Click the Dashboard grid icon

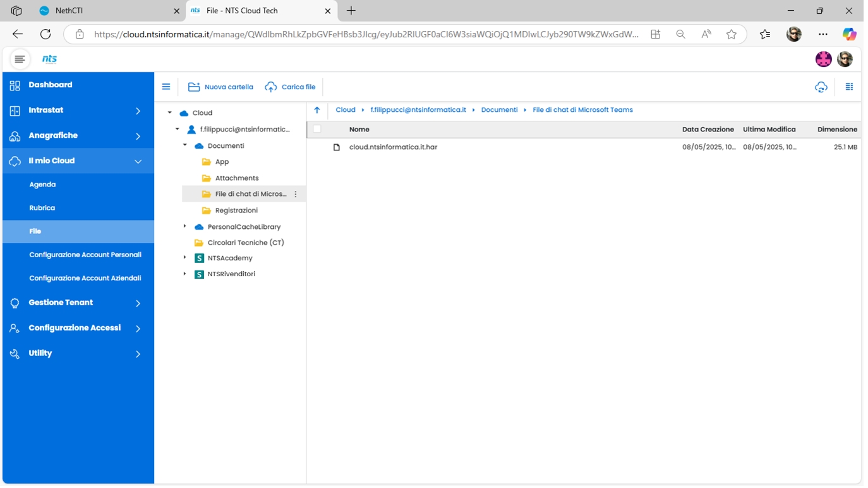15,85
